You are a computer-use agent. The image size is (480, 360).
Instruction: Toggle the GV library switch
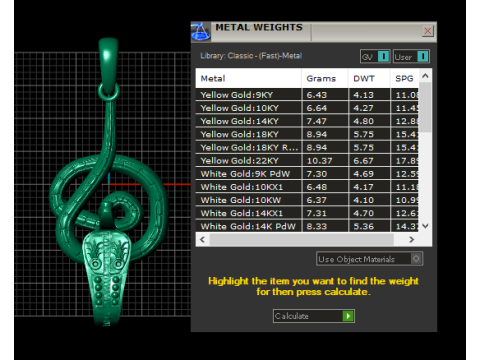point(375,56)
